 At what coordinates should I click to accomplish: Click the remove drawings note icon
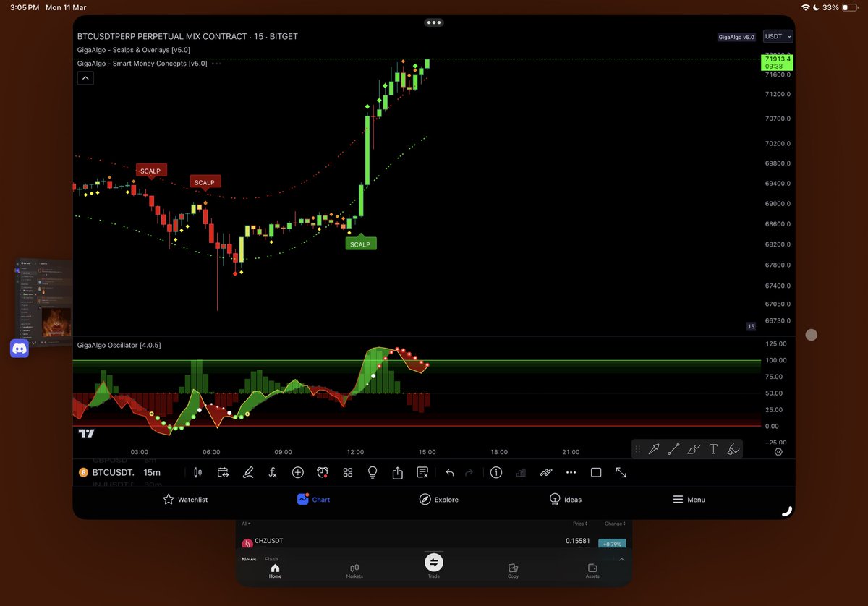coord(422,472)
